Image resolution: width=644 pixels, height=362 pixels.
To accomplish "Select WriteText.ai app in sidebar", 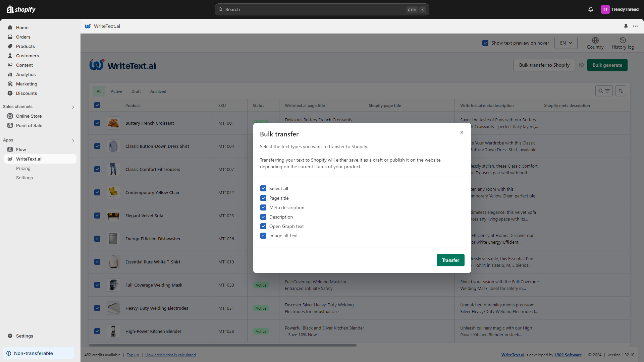I will click(x=40, y=159).
